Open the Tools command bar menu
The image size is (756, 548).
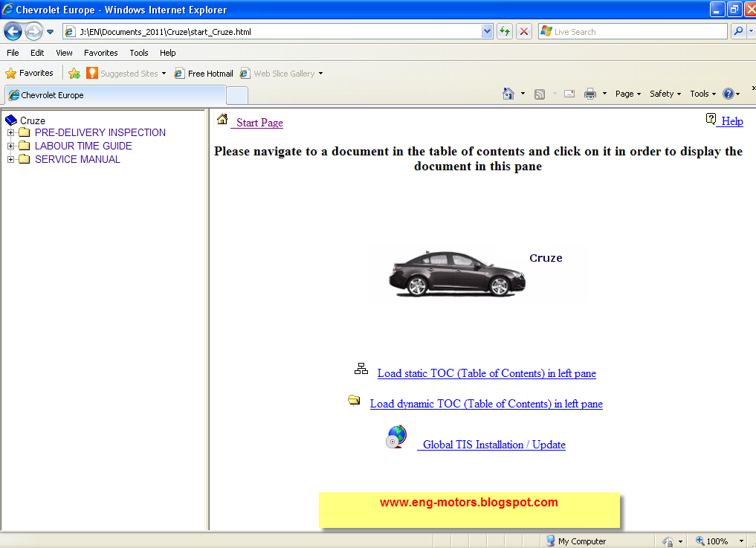[x=702, y=94]
